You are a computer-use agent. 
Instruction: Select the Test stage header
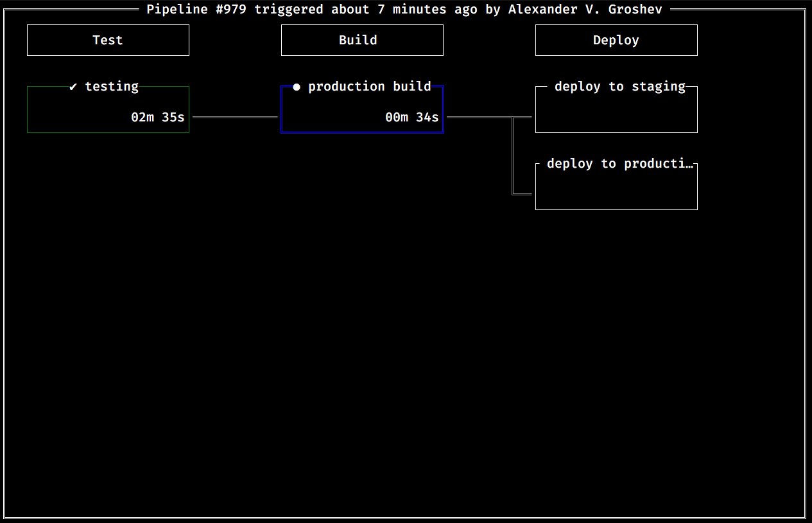coord(108,40)
